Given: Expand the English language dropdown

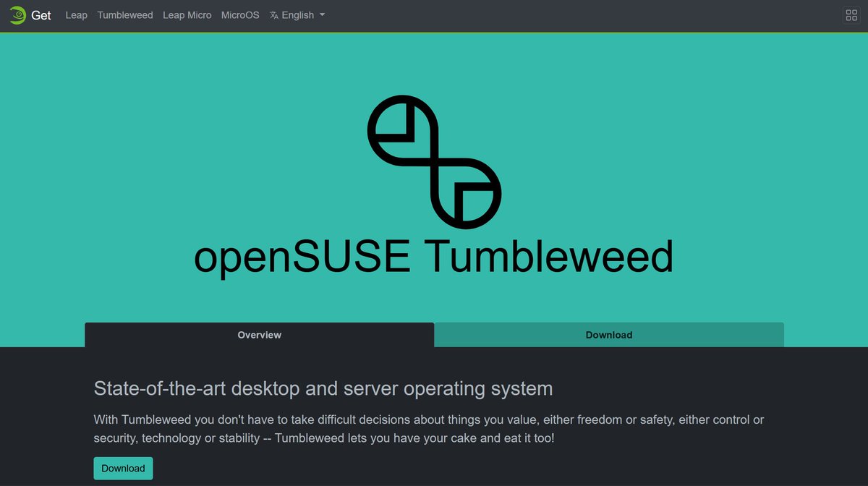Looking at the screenshot, I should (297, 15).
